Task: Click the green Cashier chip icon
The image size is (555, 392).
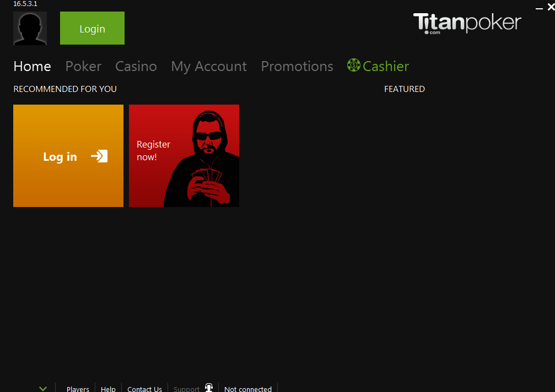Action: 354,66
